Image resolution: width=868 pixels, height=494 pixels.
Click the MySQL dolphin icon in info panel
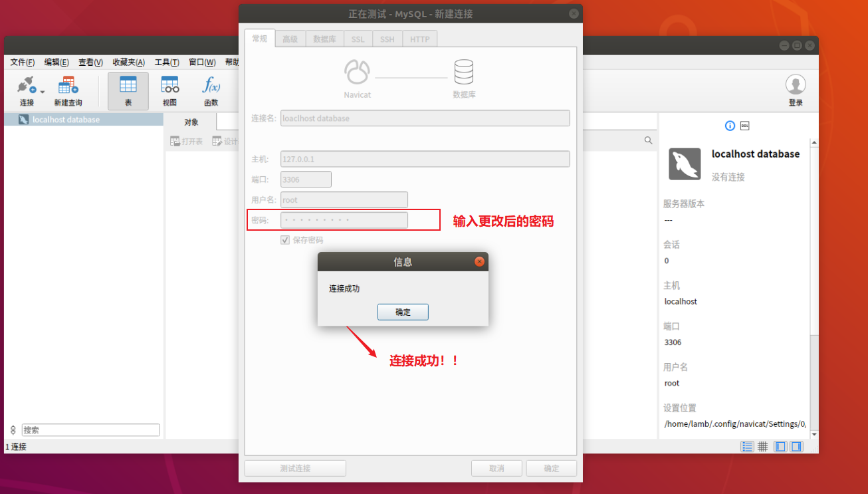coord(685,164)
